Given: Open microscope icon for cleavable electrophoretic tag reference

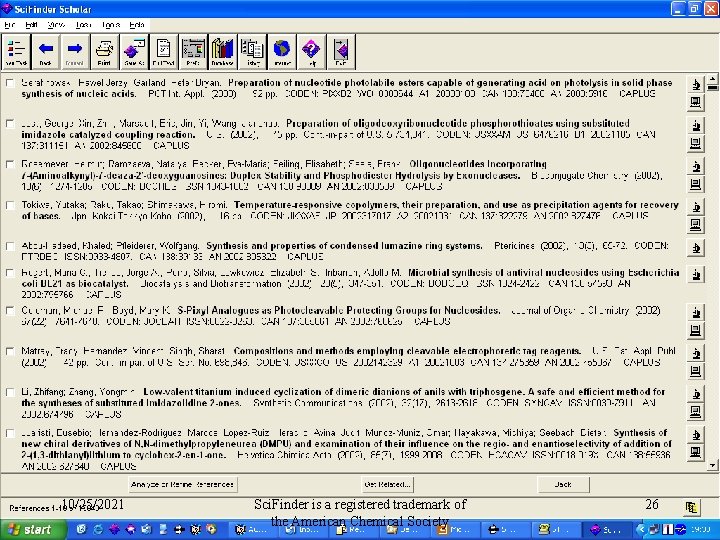Looking at the screenshot, I should (x=696, y=353).
